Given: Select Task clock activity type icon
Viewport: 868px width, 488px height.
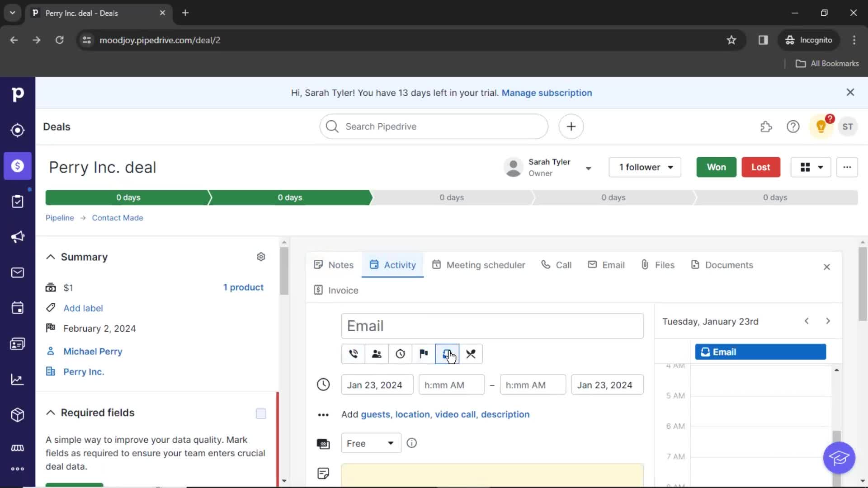Looking at the screenshot, I should [400, 354].
